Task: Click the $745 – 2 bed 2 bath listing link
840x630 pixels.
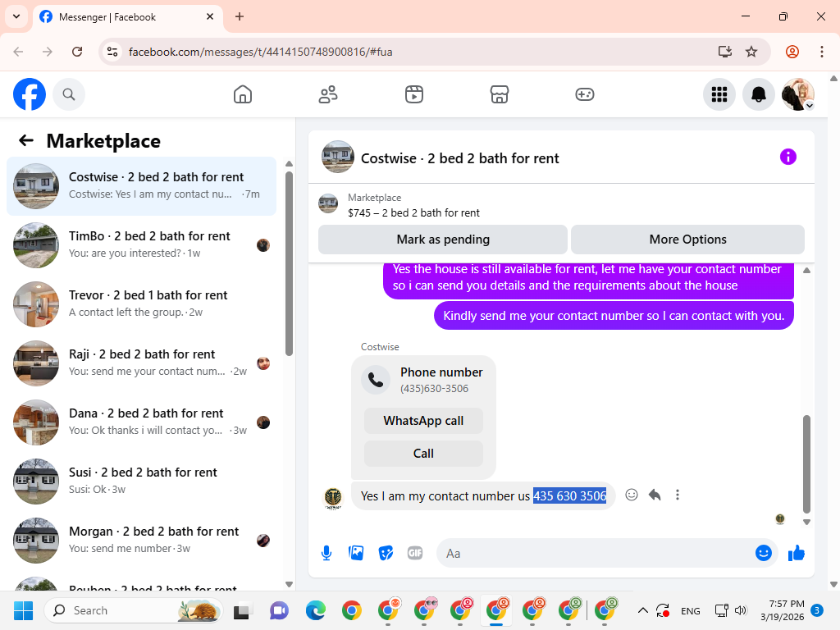Action: [x=413, y=212]
